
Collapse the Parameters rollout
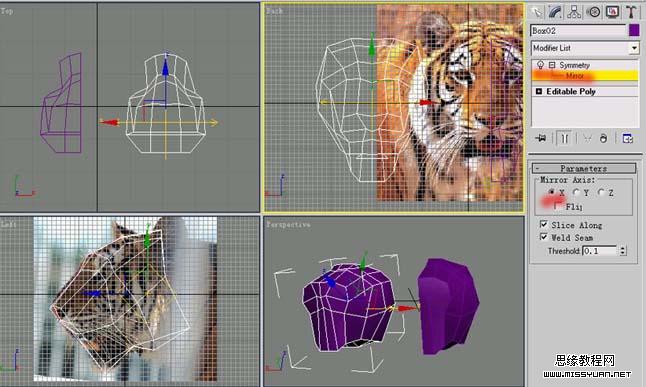point(584,168)
